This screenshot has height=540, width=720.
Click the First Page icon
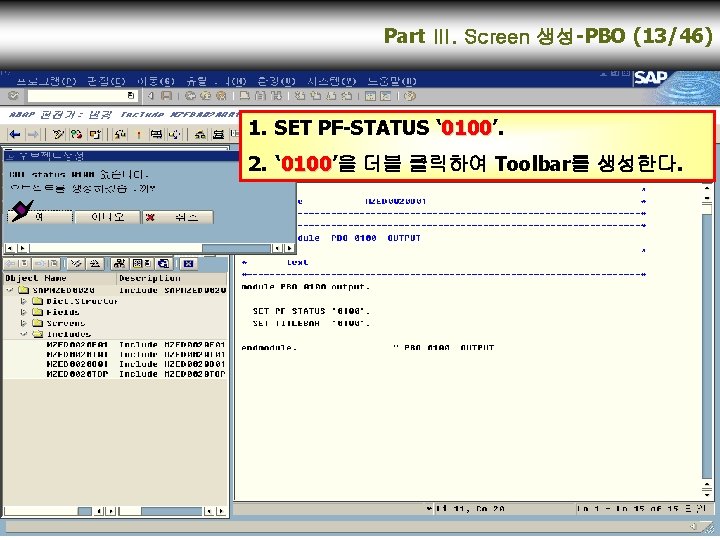coord(300,96)
